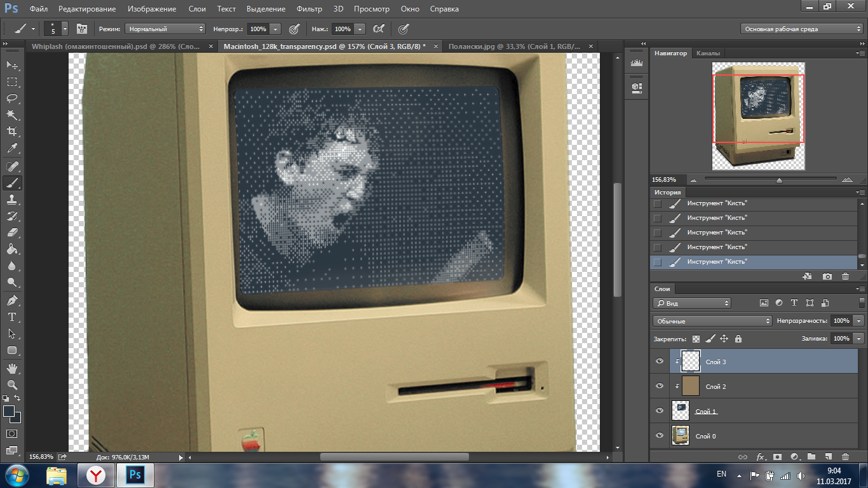Click Слой 2 layer thumbnail
Viewport: 868px width, 488px height.
click(690, 386)
